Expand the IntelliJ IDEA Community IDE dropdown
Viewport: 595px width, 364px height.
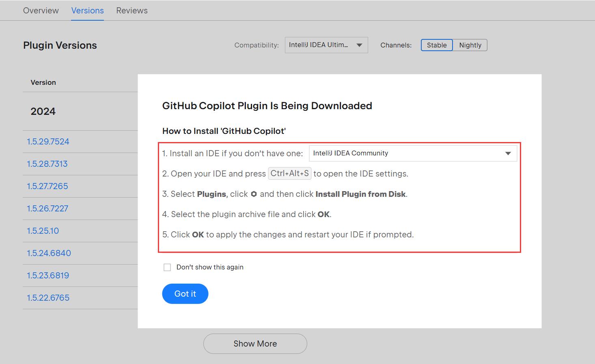(413, 153)
